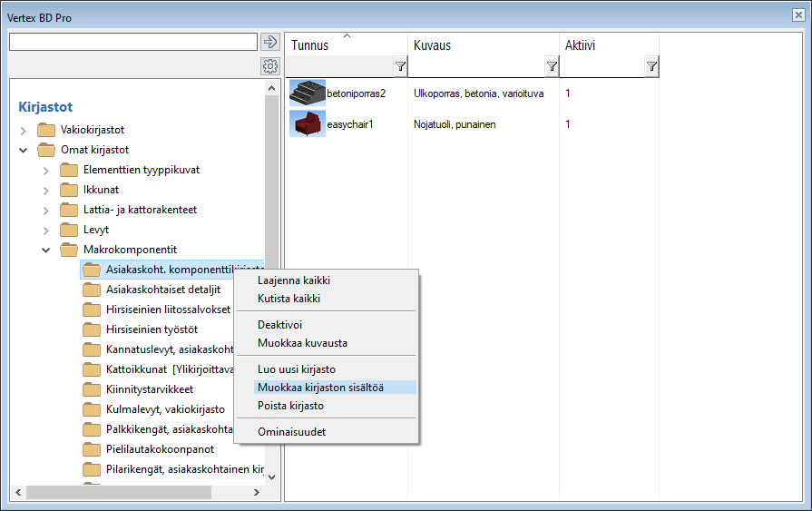Click the tree's horizontal scrollbar
This screenshot has height=511, width=812.
click(x=136, y=492)
